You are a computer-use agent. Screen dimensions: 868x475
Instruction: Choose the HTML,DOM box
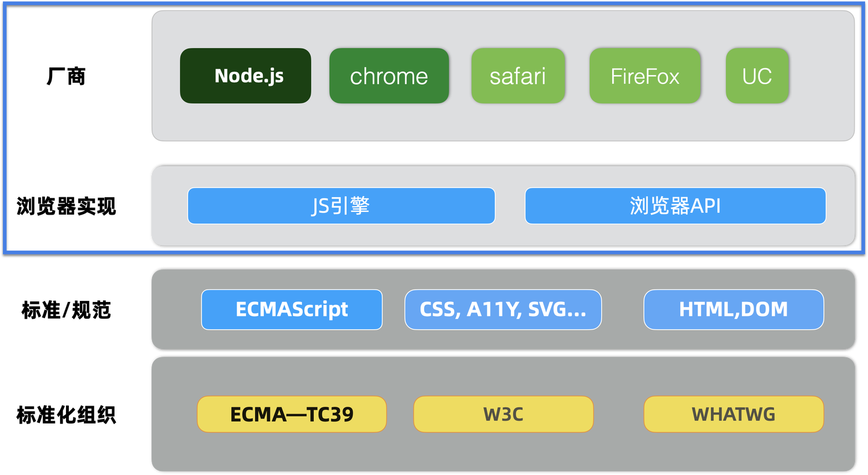733,310
